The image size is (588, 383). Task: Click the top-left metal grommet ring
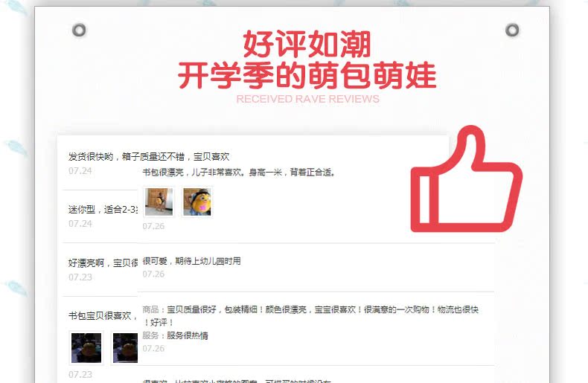tap(79, 30)
